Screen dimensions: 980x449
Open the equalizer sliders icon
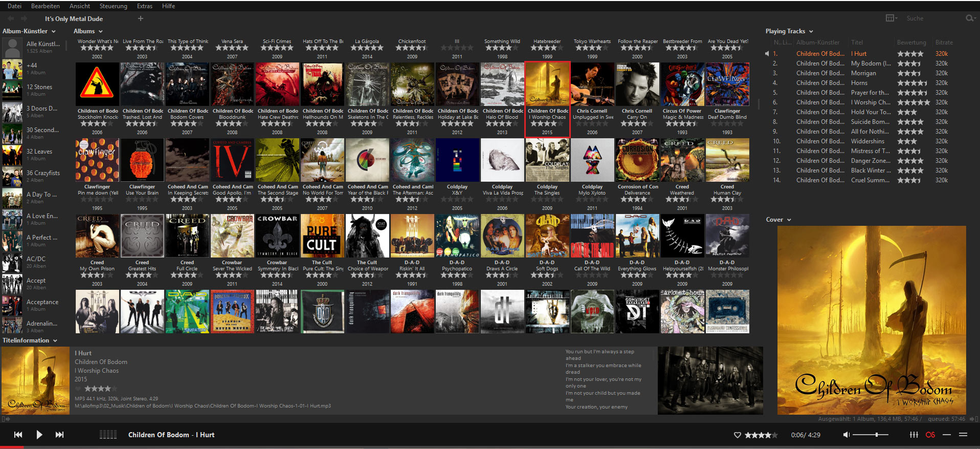[x=914, y=435]
